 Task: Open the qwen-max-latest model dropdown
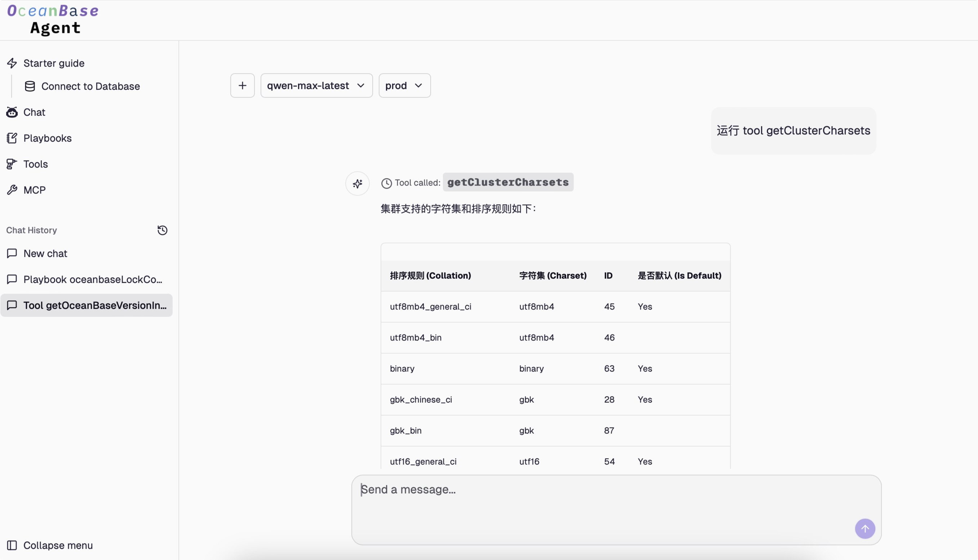click(316, 85)
